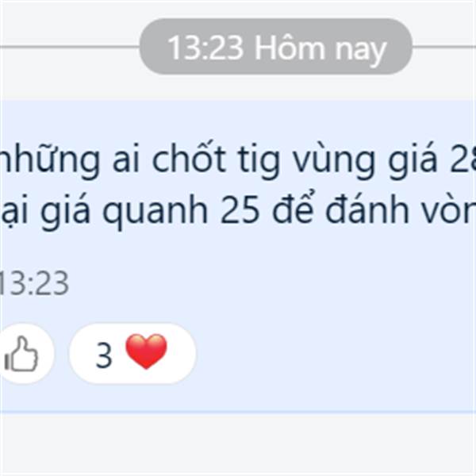Click the number 25 in message

240,211
